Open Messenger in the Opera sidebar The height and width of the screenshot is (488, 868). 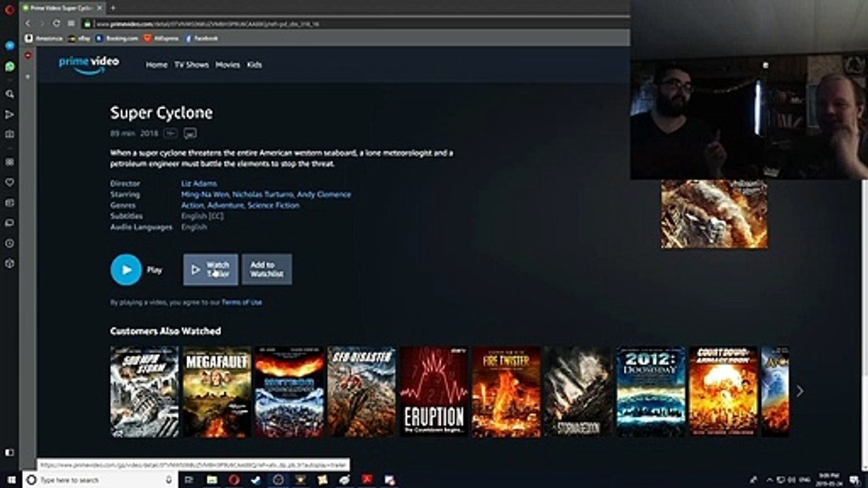tap(9, 45)
